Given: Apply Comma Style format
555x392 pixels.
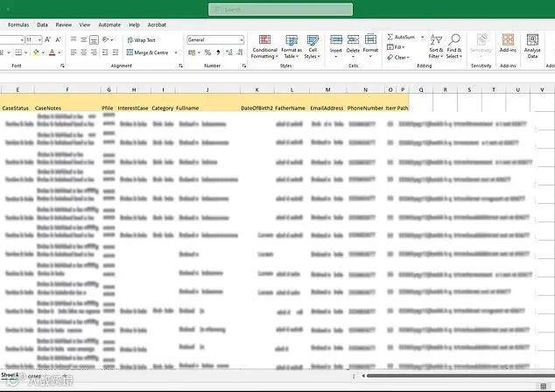Looking at the screenshot, I should pos(218,52).
